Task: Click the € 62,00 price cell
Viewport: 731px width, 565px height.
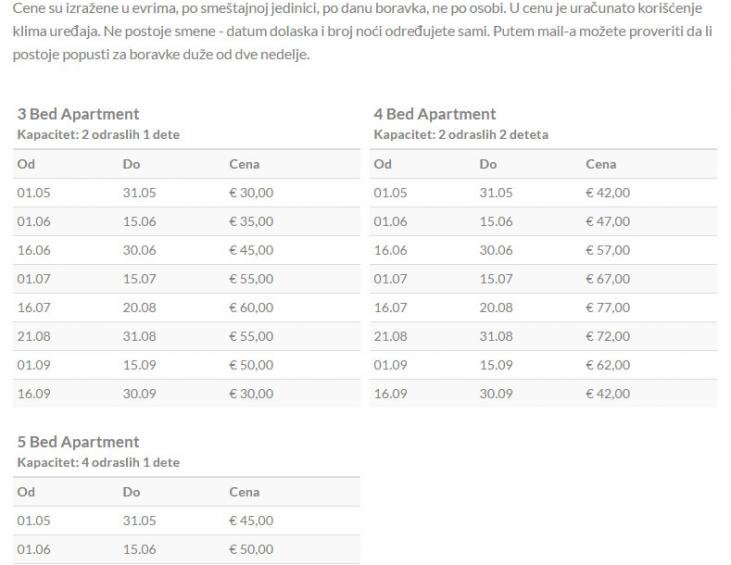Action: point(608,365)
